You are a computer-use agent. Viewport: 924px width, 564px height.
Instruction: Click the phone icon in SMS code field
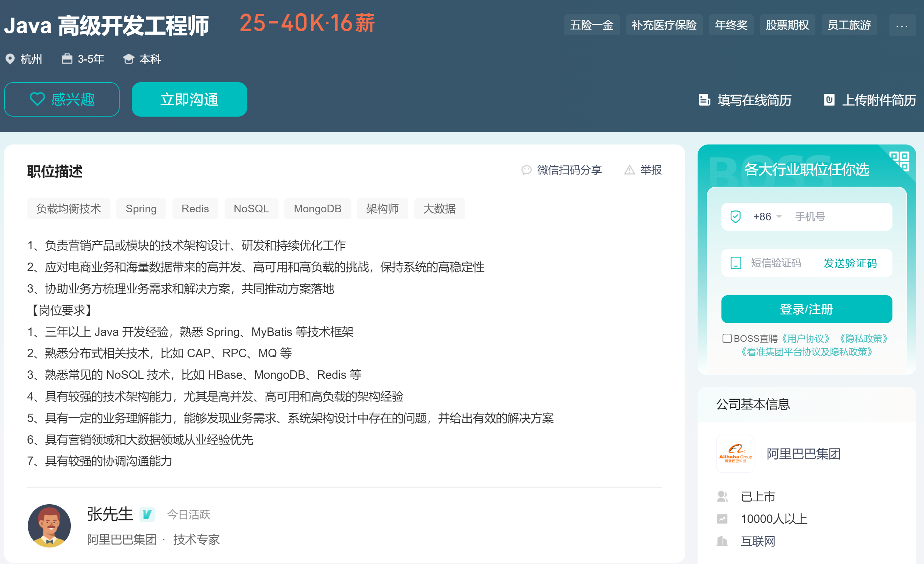(x=736, y=263)
